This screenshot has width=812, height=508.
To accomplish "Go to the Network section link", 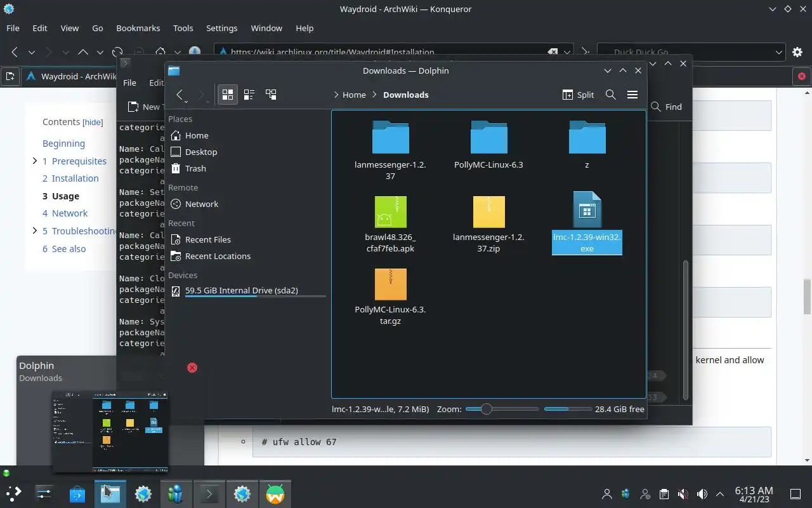I will (x=65, y=213).
